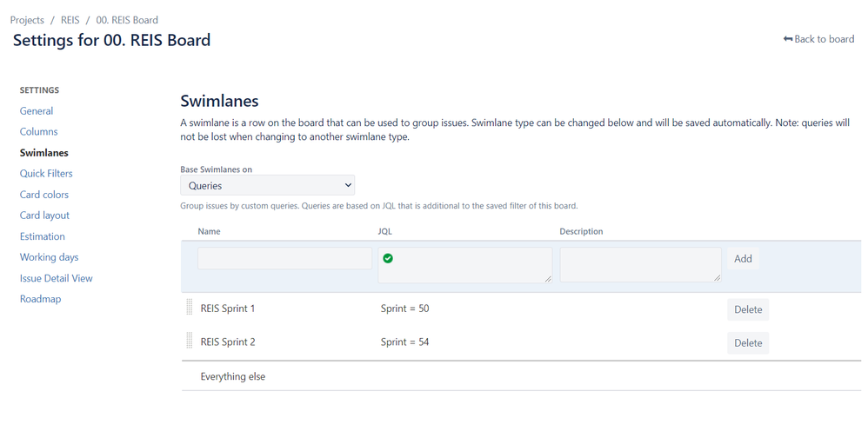Screen dimensions: 868x438
Task: Navigate to Columns settings
Action: point(39,131)
